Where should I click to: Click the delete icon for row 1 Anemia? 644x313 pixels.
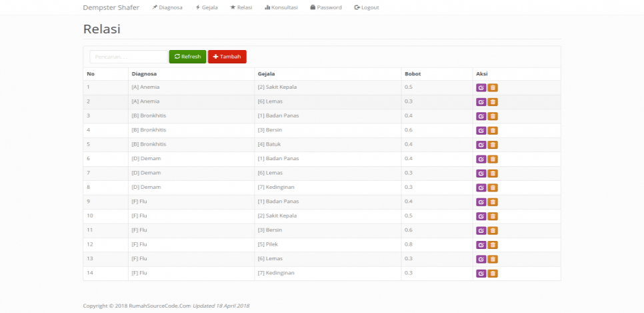click(493, 88)
